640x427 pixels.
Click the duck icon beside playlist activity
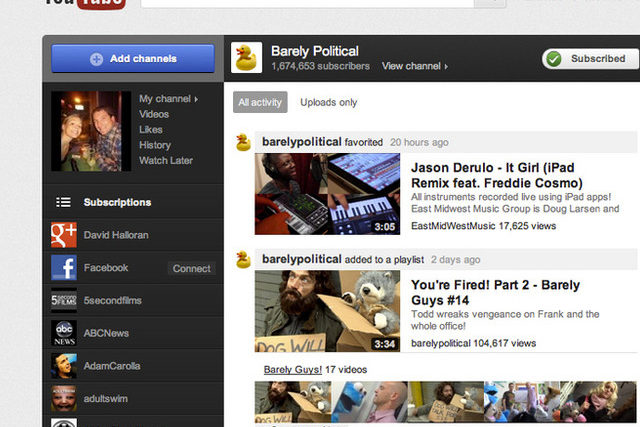point(243,260)
